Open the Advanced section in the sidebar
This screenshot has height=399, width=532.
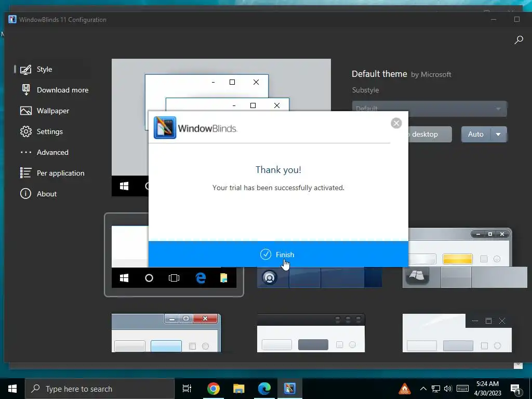tap(52, 152)
